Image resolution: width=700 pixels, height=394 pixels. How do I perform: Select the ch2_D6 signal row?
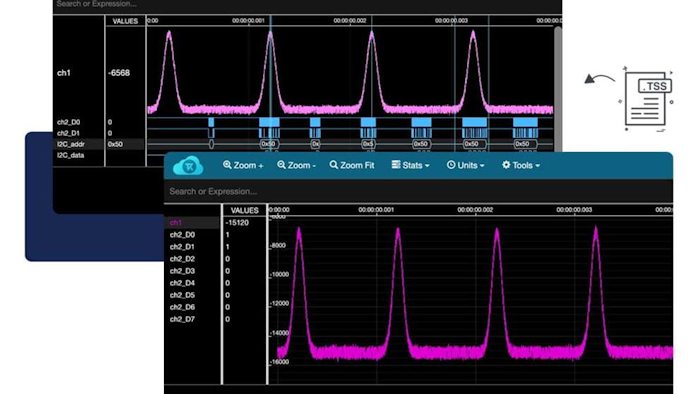tap(182, 307)
